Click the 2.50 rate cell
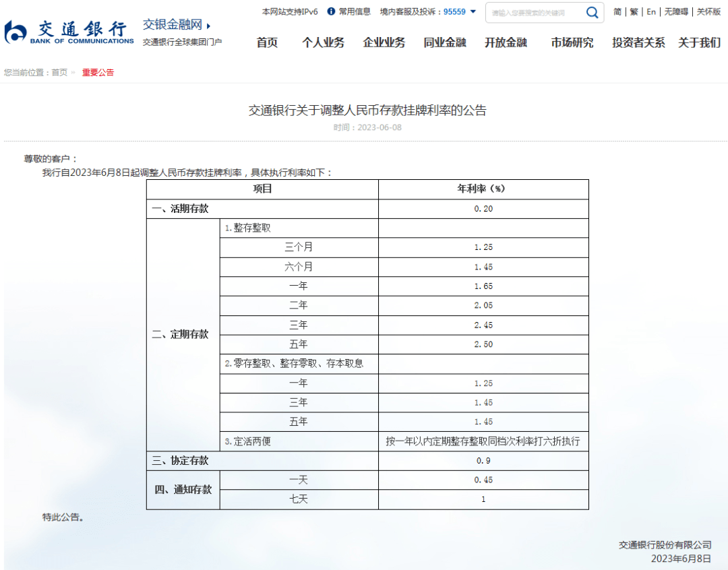The height and width of the screenshot is (570, 728). (483, 344)
